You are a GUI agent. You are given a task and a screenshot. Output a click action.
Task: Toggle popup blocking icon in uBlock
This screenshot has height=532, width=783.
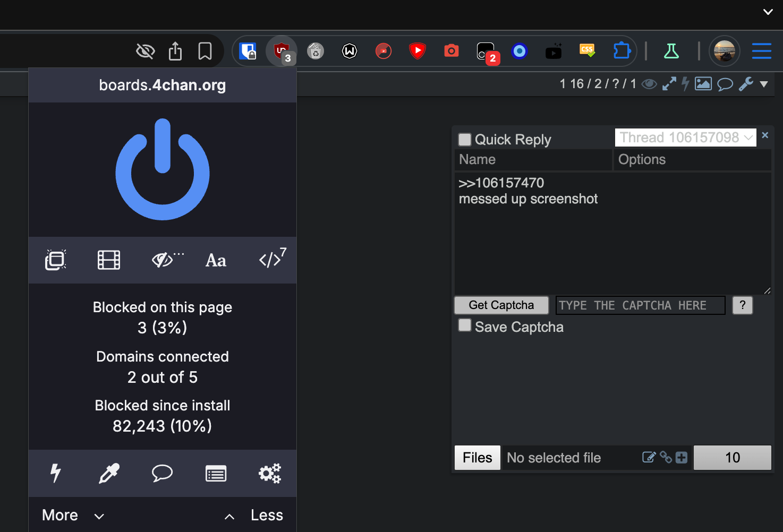click(x=55, y=260)
